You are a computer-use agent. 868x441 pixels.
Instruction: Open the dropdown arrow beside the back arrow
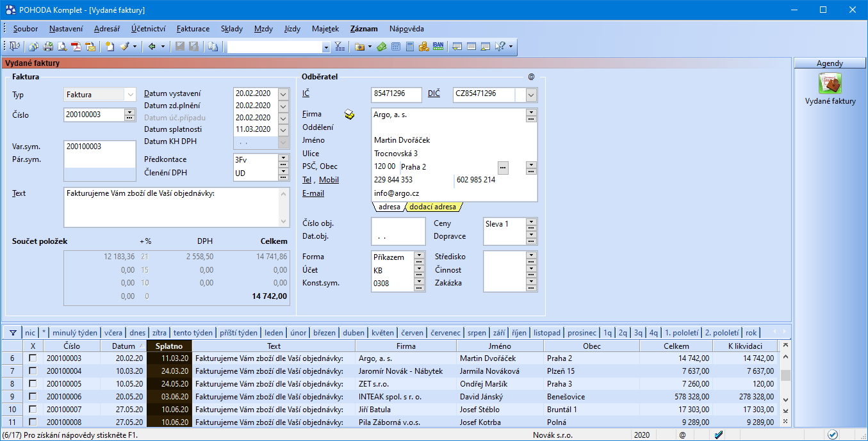163,47
